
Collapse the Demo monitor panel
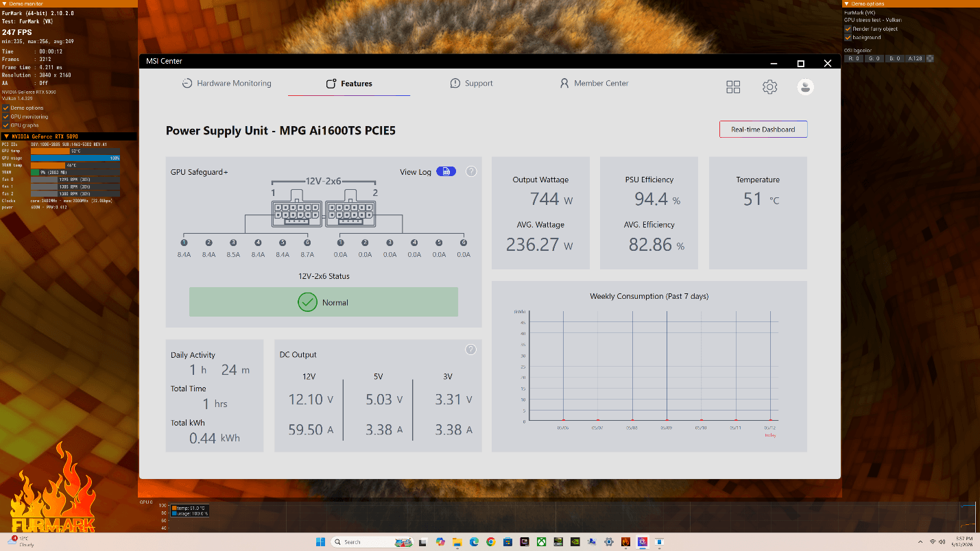tap(4, 3)
